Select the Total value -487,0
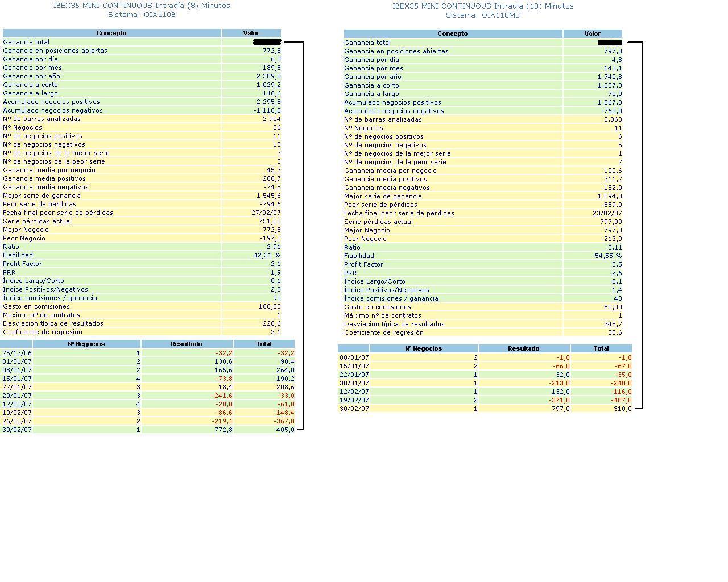Screen dimensions: 728x582 (621, 400)
